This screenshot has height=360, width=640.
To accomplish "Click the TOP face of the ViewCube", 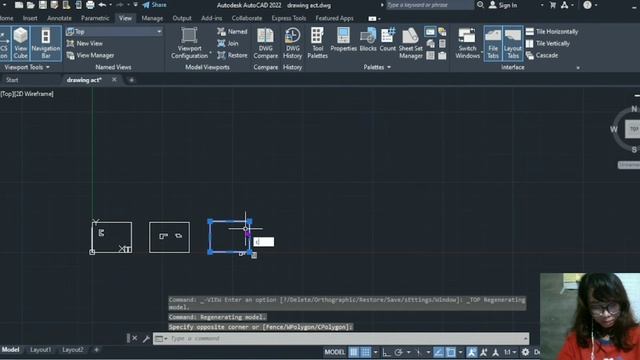I will (x=633, y=129).
